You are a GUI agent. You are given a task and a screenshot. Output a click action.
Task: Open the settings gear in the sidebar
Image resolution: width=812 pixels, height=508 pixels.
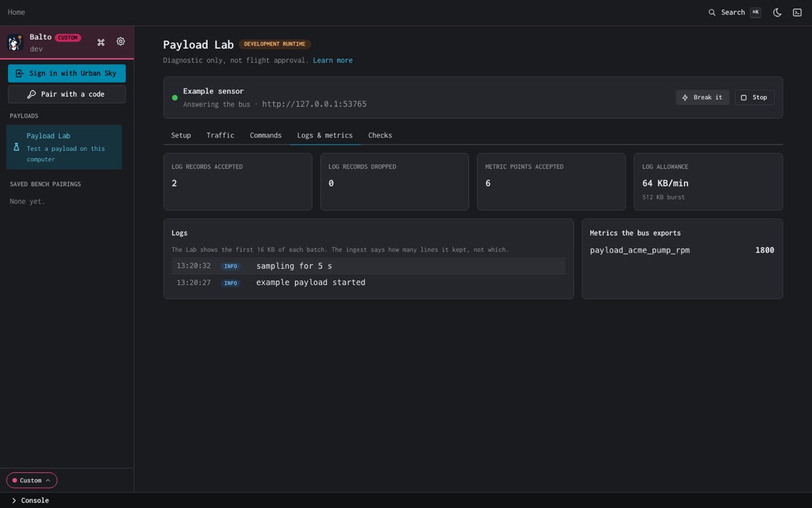(x=120, y=42)
